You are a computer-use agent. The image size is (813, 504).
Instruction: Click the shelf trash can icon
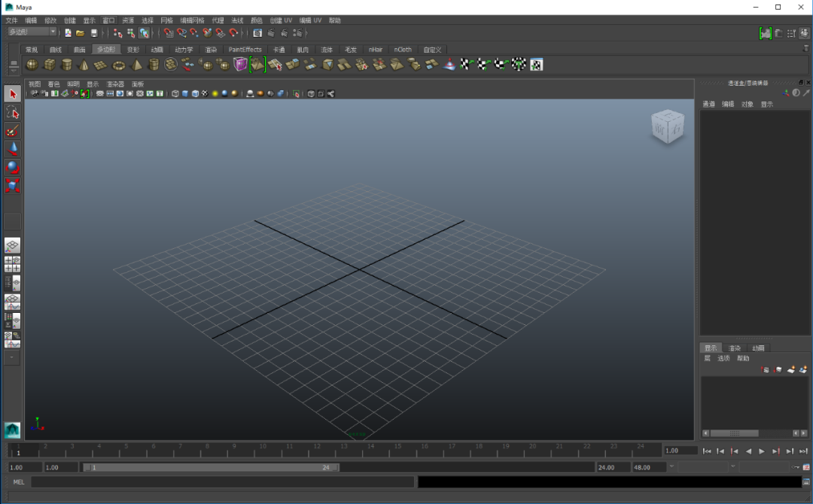(805, 48)
